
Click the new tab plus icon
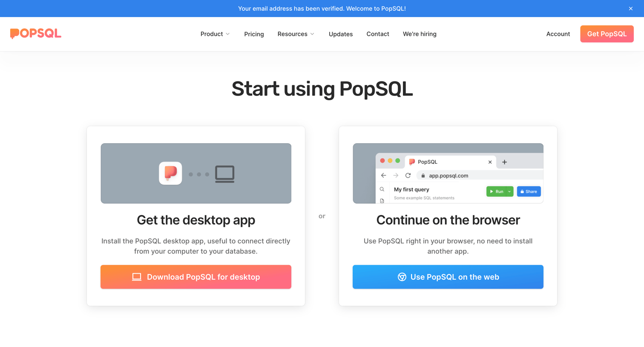point(504,162)
